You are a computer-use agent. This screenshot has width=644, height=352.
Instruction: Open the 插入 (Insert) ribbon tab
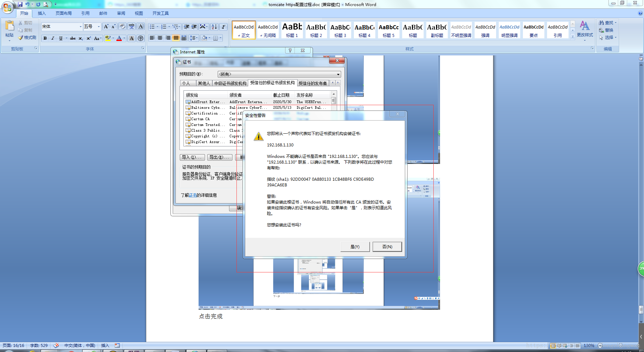click(42, 13)
